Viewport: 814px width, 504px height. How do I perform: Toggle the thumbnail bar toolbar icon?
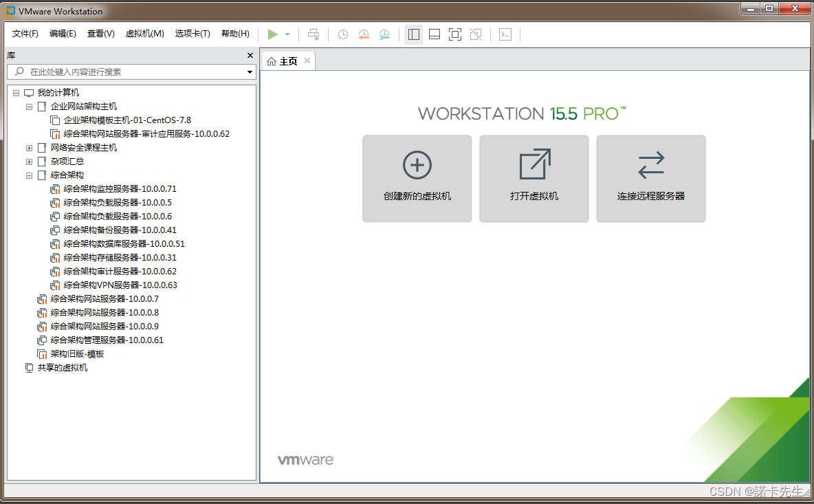coord(434,34)
